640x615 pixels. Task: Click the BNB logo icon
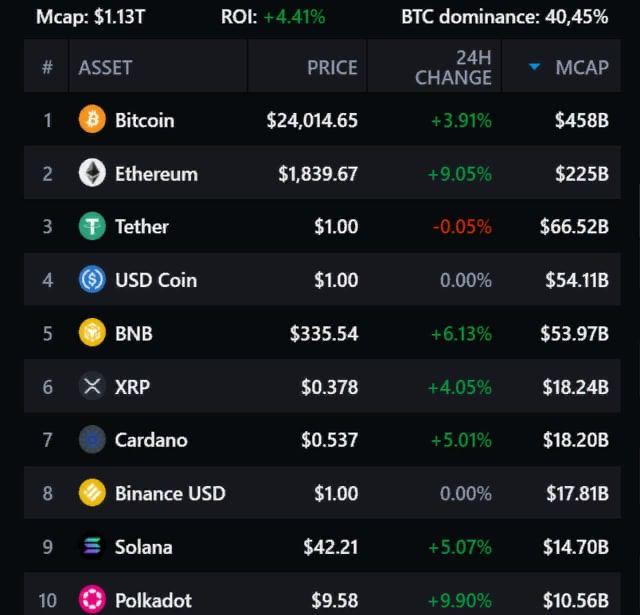[x=92, y=333]
